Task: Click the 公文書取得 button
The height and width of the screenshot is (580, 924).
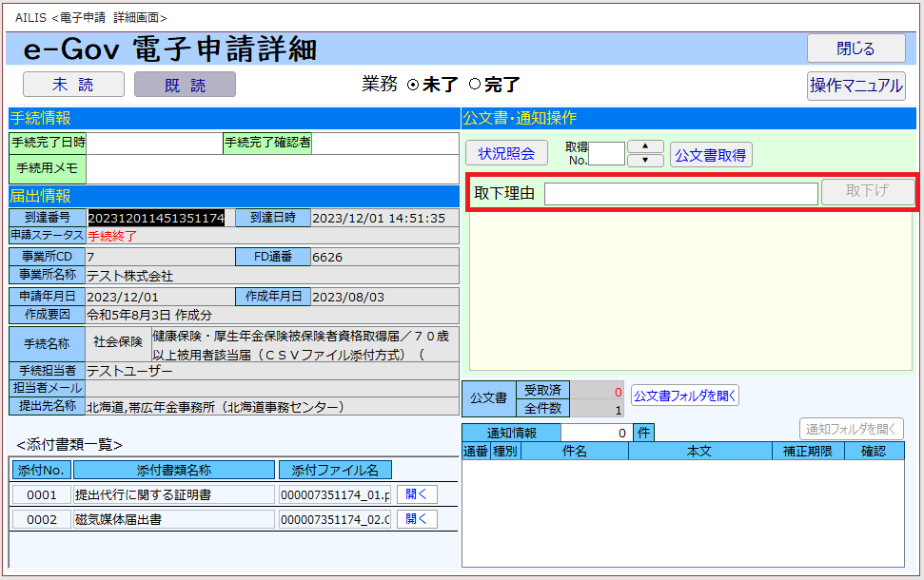Action: 711,155
